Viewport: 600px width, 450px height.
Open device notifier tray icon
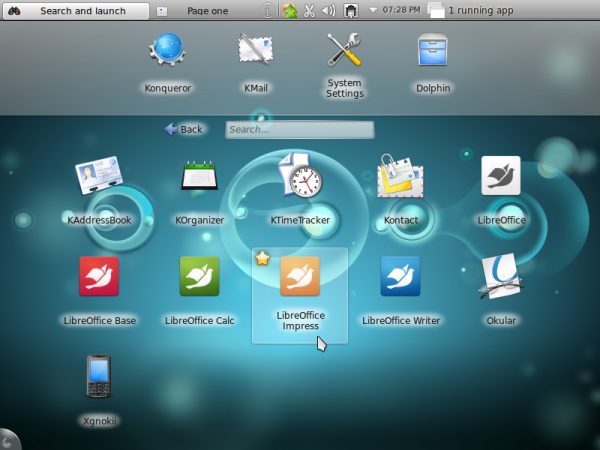pos(351,11)
